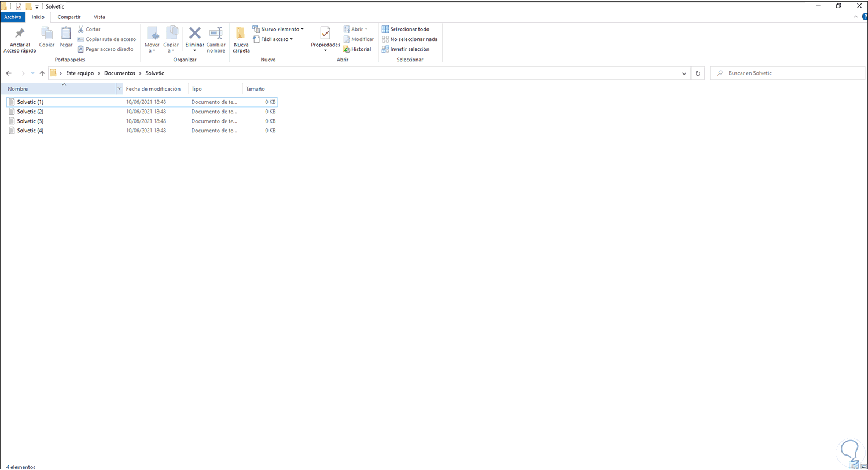Open the recent locations dropdown arrow
This screenshot has width=868, height=470.
click(x=32, y=73)
